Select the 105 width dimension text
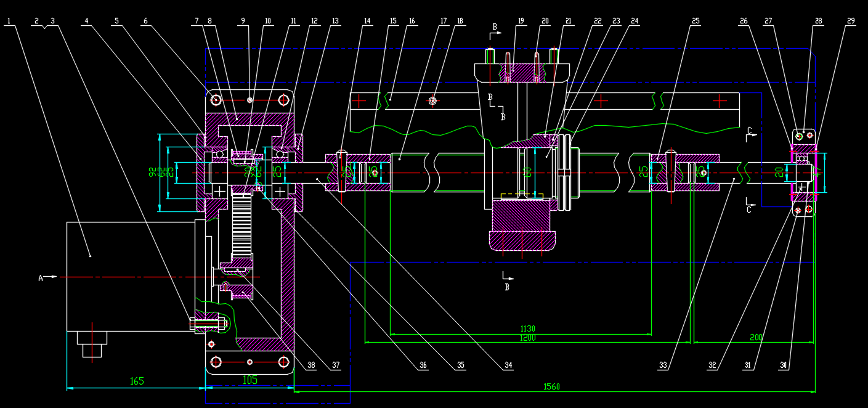Viewport: 868px width, 408px height. (249, 380)
